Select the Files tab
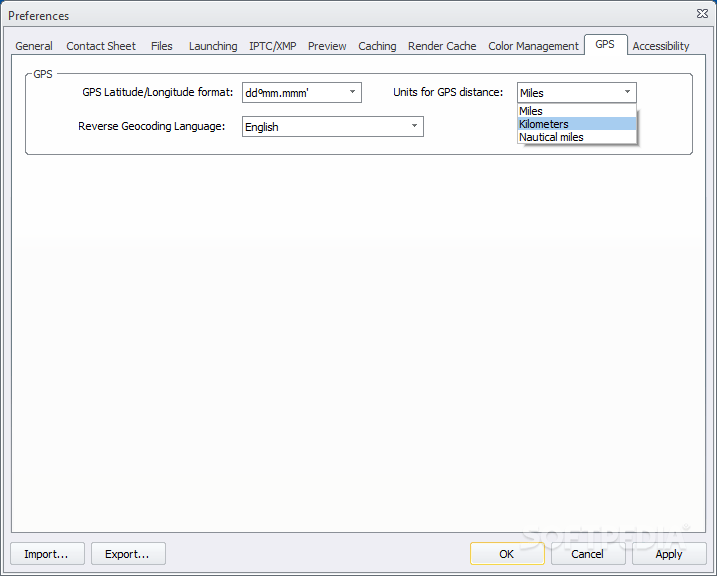 pyautogui.click(x=161, y=46)
